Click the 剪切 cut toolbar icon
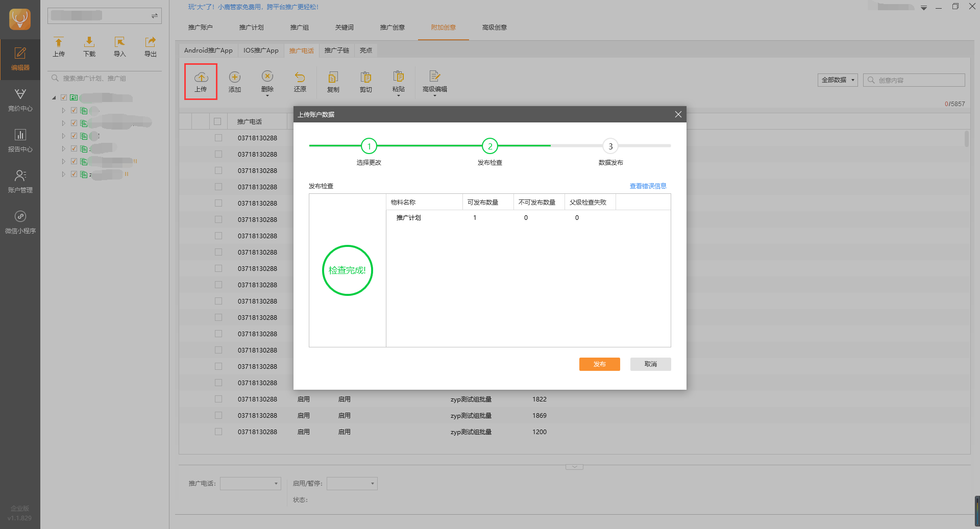Screen dimensions: 980x529 coord(365,82)
